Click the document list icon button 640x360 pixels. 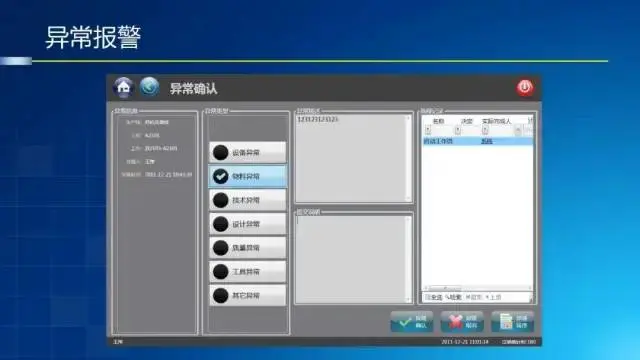pyautogui.click(x=513, y=322)
